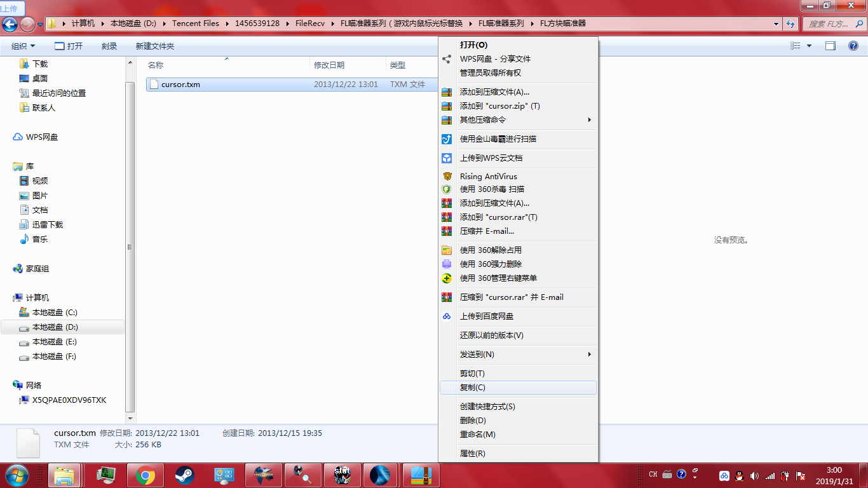Click the preview pane toggle icon

tap(830, 46)
